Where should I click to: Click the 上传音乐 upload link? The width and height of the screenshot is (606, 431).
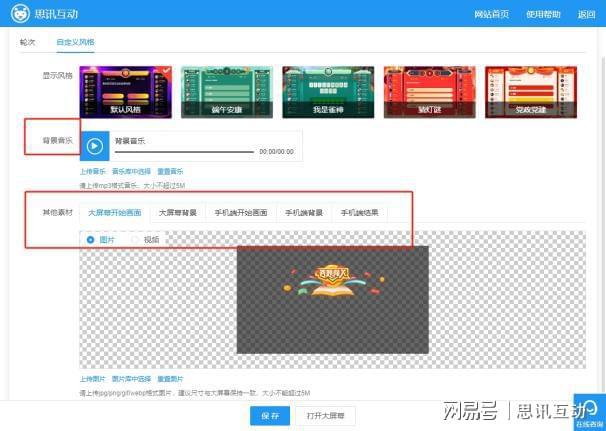coord(92,171)
